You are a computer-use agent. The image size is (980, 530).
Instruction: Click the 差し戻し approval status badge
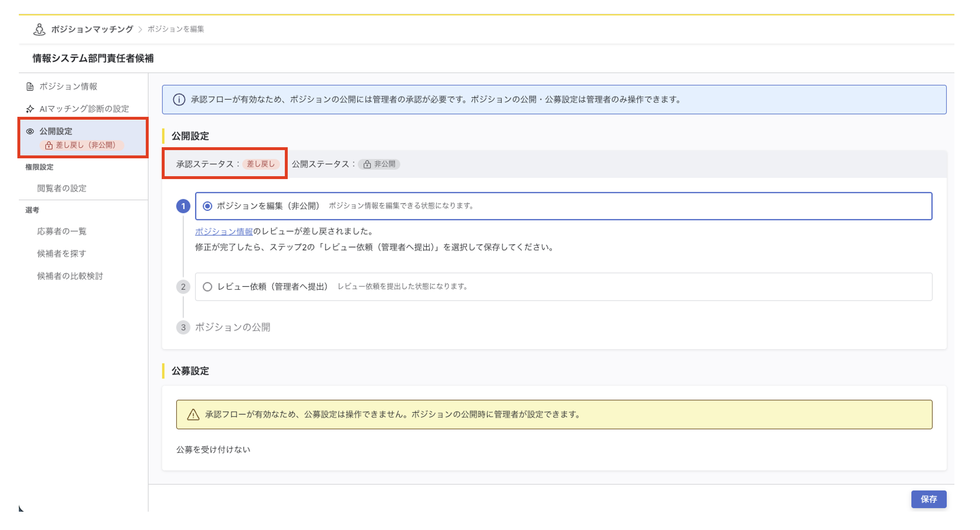pyautogui.click(x=261, y=164)
